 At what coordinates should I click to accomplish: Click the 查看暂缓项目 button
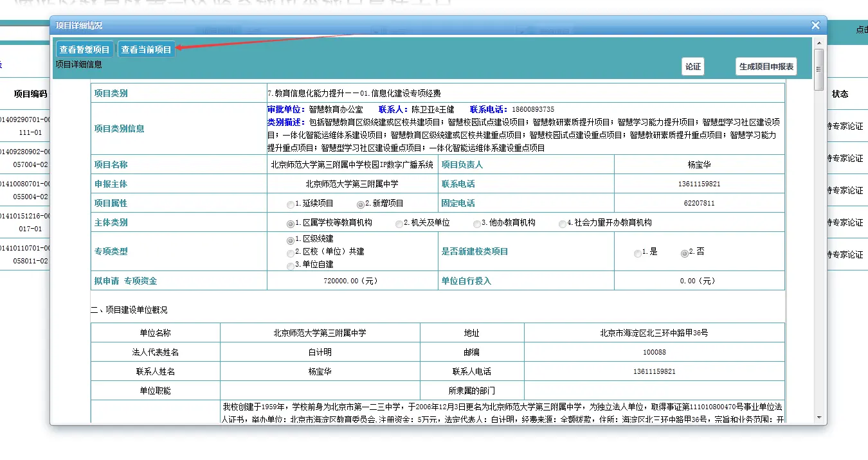click(85, 49)
